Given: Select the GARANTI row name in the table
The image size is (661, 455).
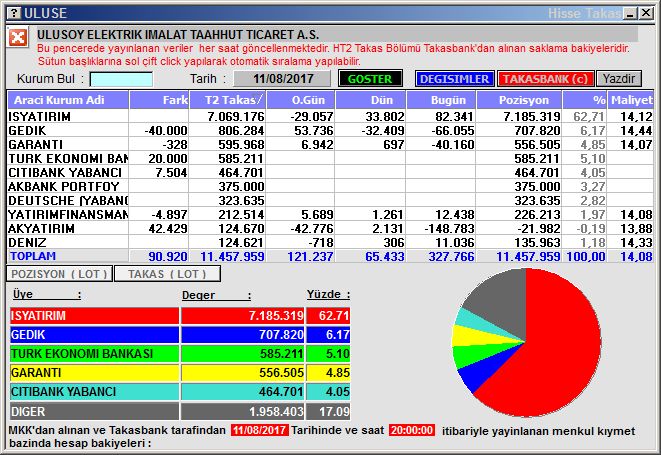Looking at the screenshot, I should (x=36, y=145).
